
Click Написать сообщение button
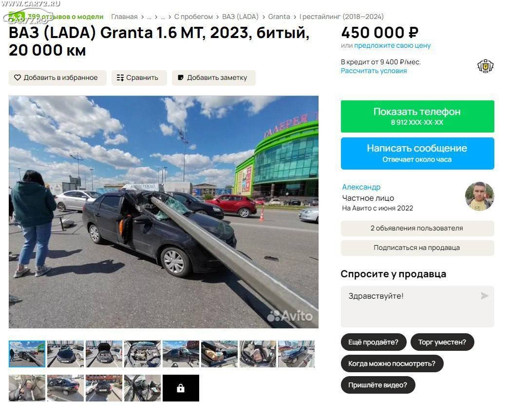(417, 153)
